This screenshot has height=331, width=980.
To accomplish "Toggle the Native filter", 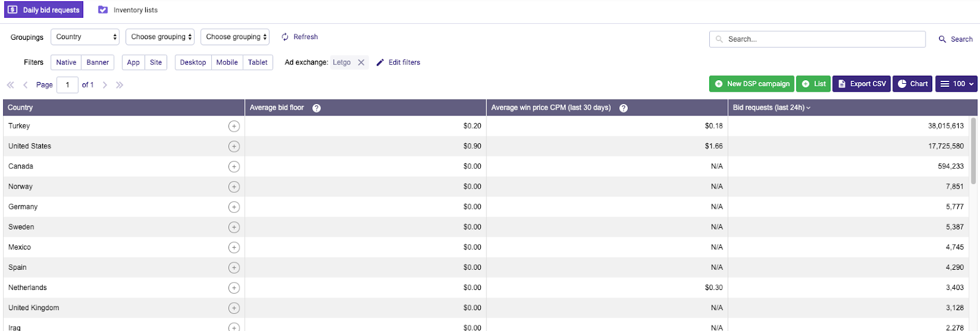I will 66,62.
